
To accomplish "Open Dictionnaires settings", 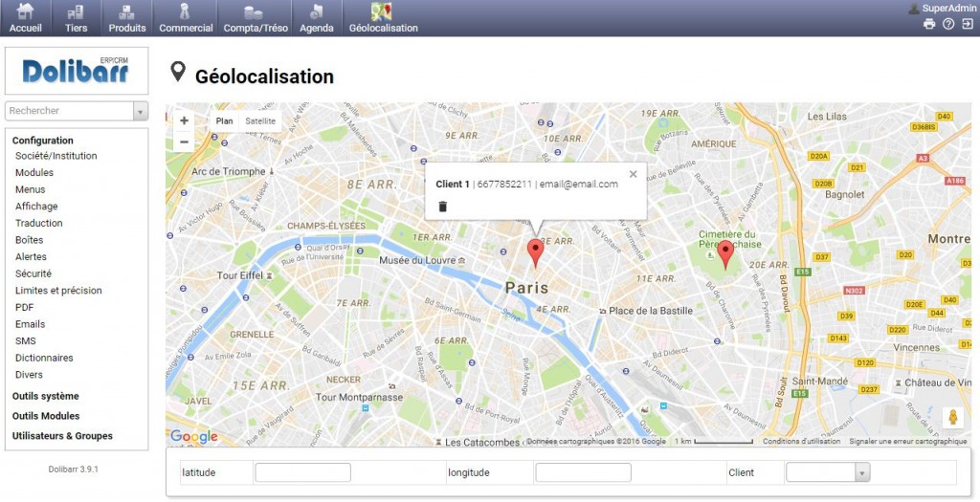I will (x=44, y=359).
